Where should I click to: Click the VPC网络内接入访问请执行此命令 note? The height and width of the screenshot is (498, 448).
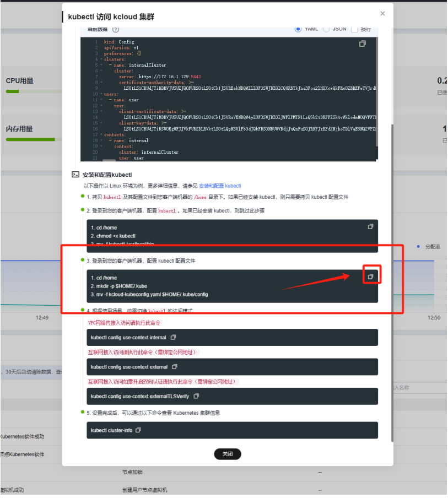[x=124, y=323]
